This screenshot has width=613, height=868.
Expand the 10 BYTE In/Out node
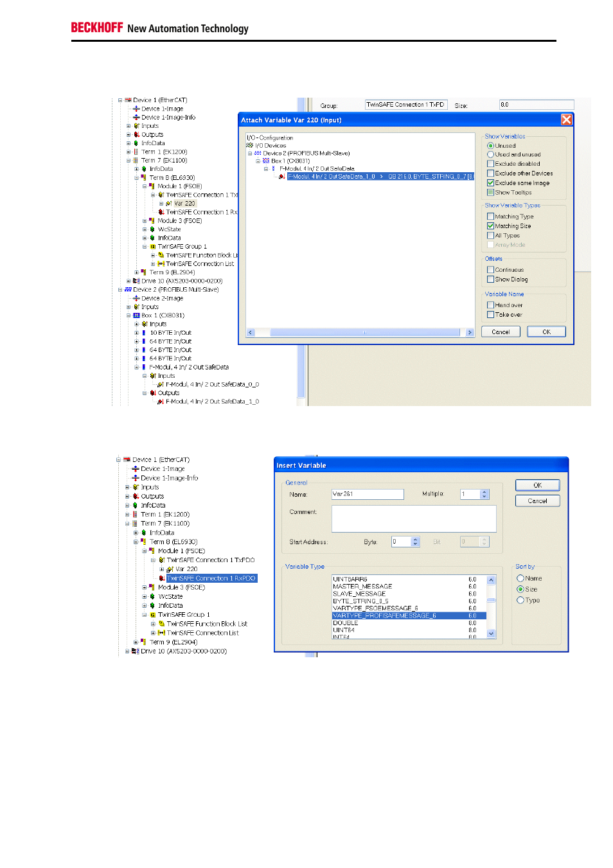coord(136,333)
